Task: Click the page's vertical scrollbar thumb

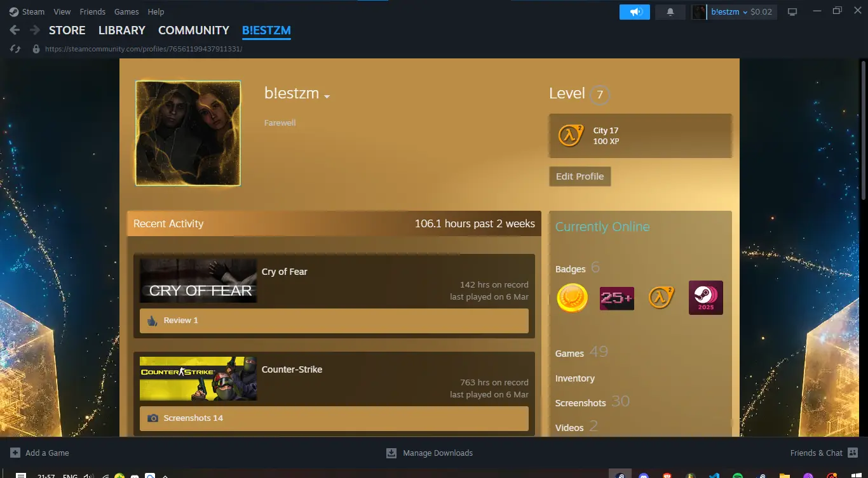Action: (863, 130)
